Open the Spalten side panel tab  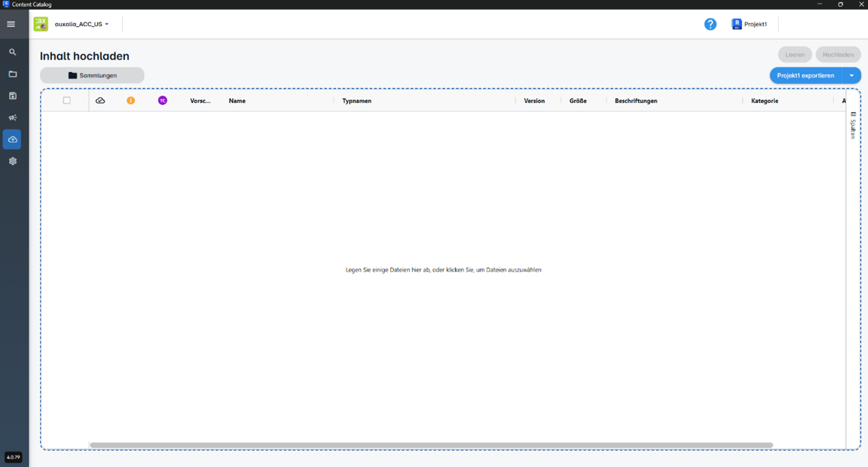point(853,125)
